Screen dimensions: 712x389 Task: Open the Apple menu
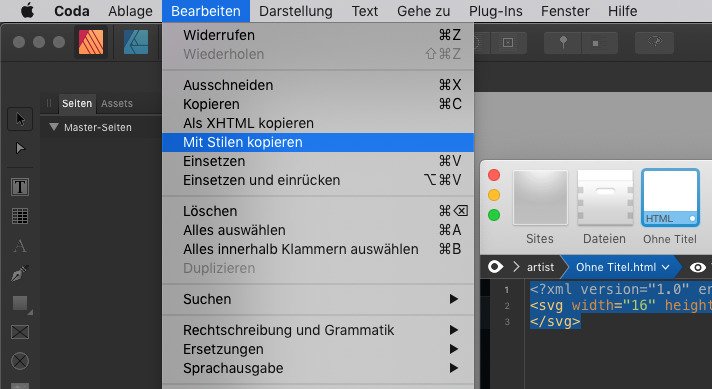tap(27, 10)
